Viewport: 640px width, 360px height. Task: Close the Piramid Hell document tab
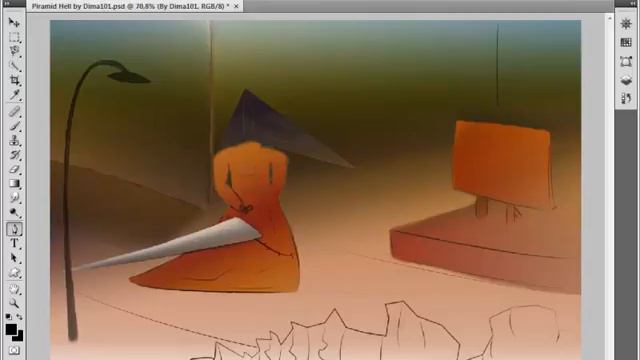coord(236,6)
